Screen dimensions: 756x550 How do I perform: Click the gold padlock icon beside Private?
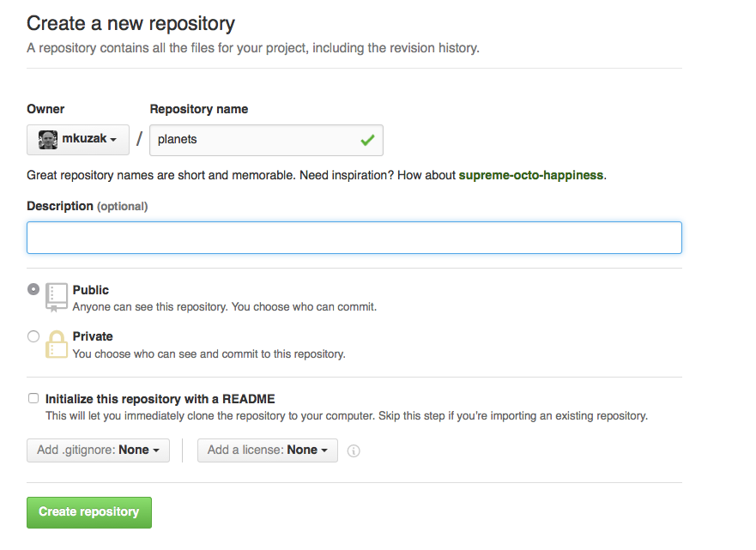[x=55, y=344]
